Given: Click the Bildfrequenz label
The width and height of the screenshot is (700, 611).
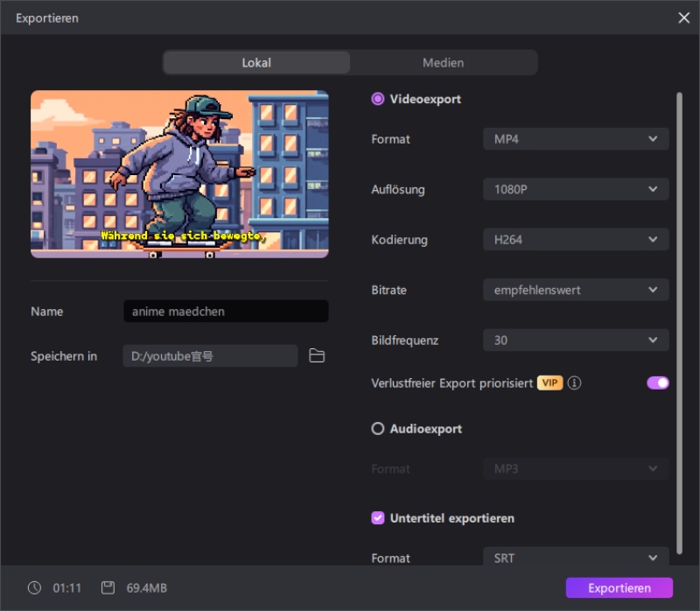Looking at the screenshot, I should [x=405, y=341].
